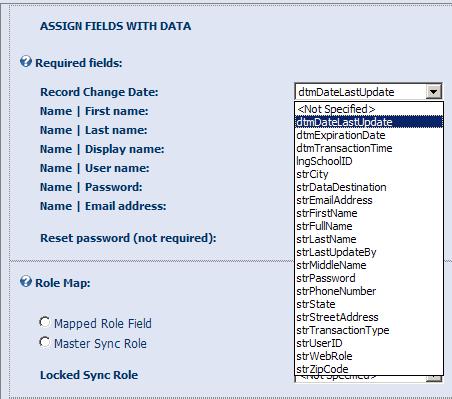Select strZipCode at the list bottom
Screen dimensions: 452x399
(369, 369)
